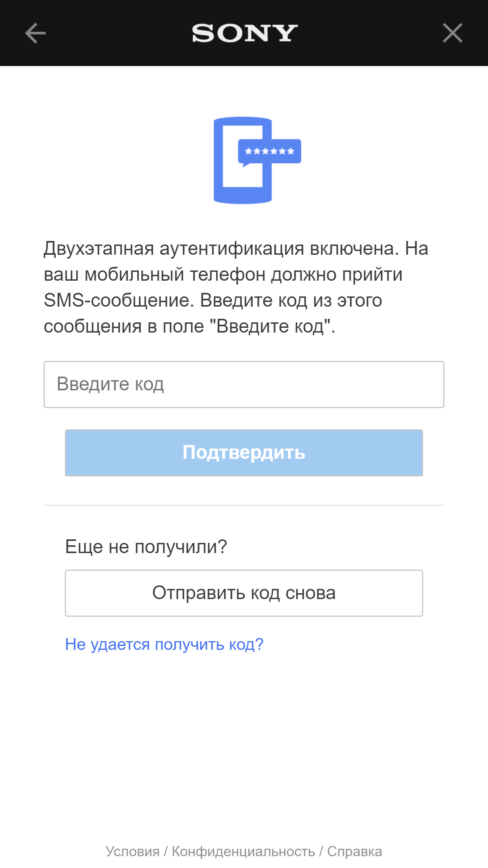This screenshot has height=868, width=488.
Task: Resend code with "Отправить код снова"
Action: (244, 593)
